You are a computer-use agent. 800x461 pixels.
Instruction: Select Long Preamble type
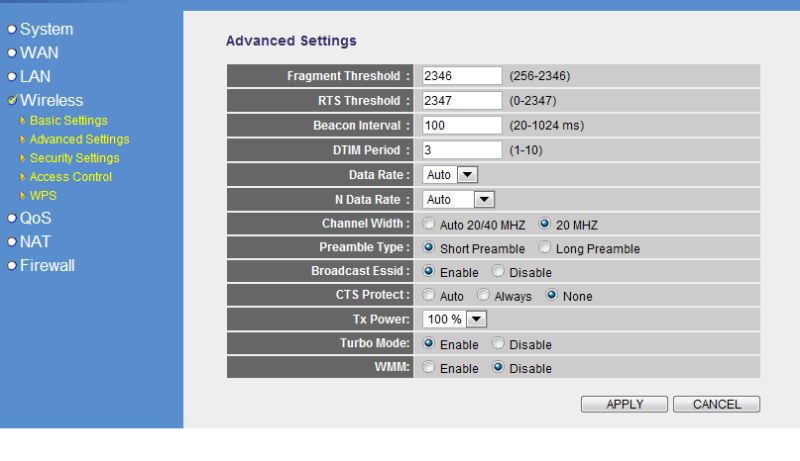544,247
